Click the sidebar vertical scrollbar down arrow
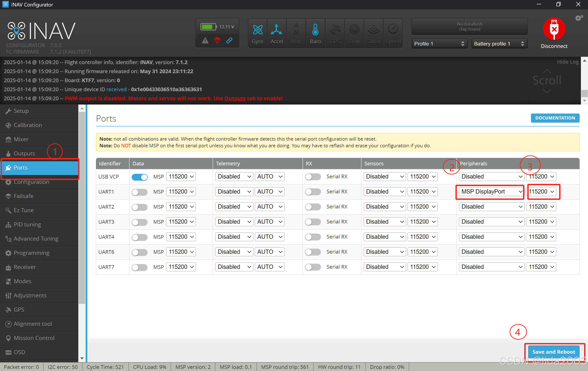Screen dimensions: 588x371 82,358
